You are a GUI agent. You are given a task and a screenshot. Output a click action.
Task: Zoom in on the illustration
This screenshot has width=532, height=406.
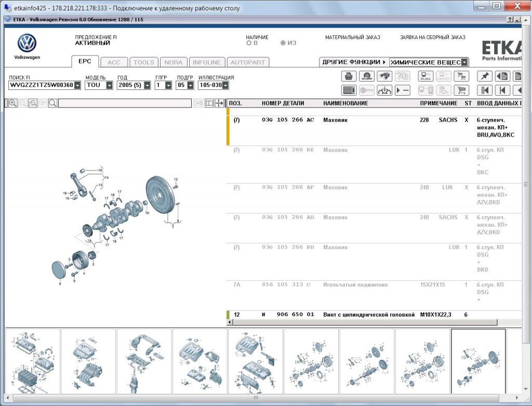coord(13,103)
